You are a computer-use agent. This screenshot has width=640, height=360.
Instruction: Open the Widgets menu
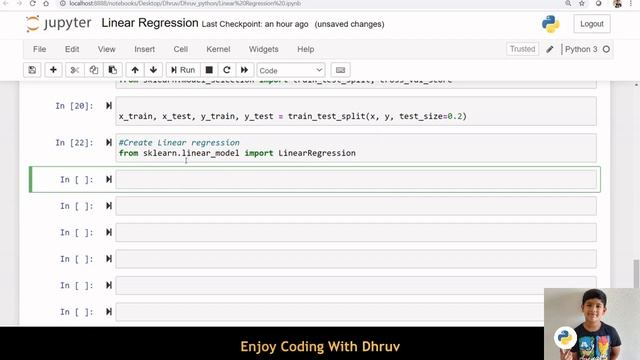[264, 49]
